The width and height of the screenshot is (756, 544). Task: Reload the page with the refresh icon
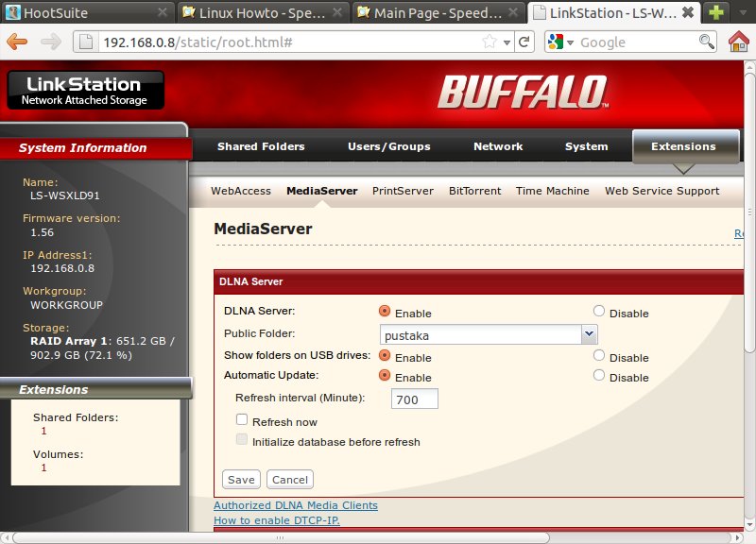click(x=524, y=42)
